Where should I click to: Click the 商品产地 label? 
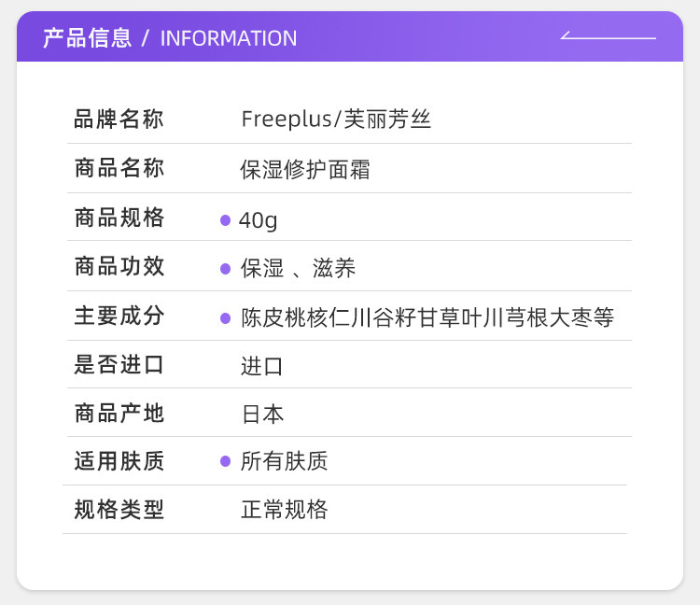pyautogui.click(x=119, y=413)
